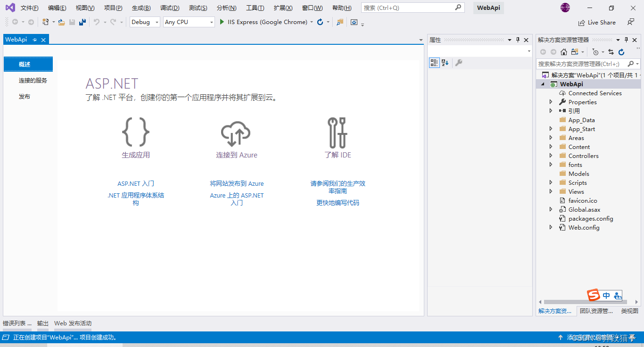Click the wrench property pages icon
Image resolution: width=644 pixels, height=347 pixels.
pos(459,63)
